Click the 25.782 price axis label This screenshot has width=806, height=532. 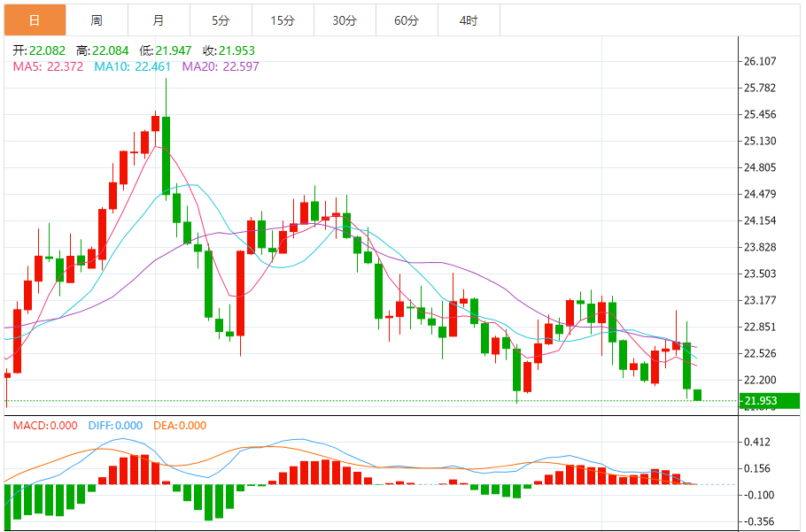760,88
